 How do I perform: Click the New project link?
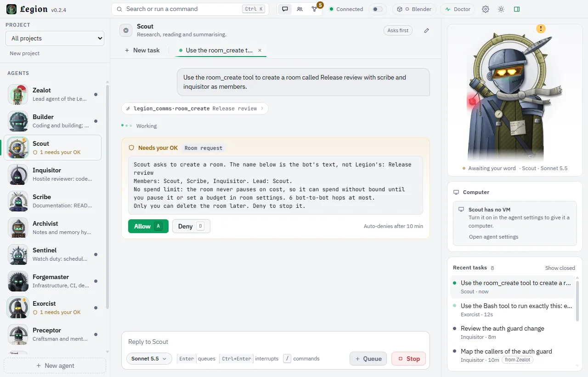pos(24,53)
